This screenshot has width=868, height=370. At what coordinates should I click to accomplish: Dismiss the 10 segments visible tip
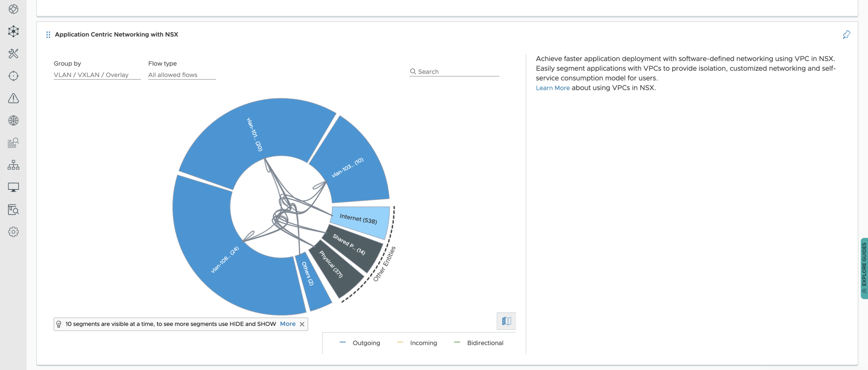[302, 324]
